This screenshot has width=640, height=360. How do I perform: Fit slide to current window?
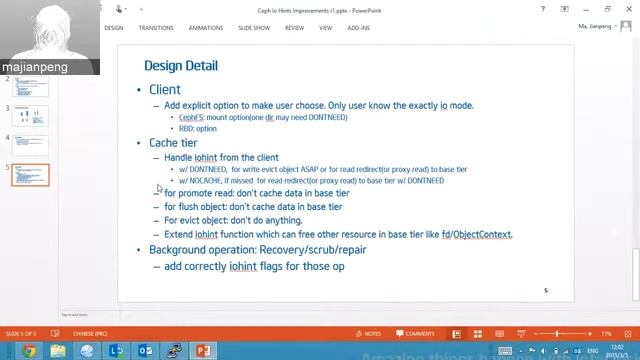coord(628,334)
